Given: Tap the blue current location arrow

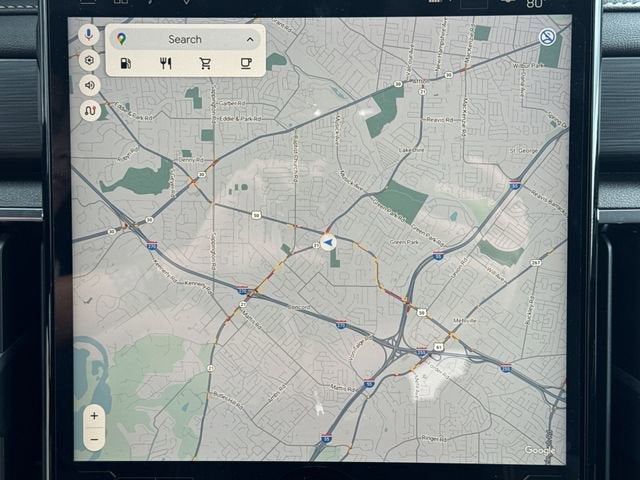Looking at the screenshot, I should click(x=327, y=242).
